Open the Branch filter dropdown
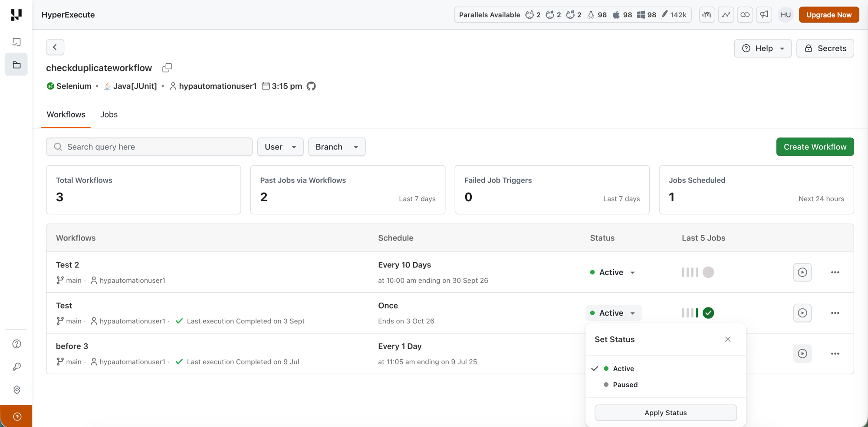This screenshot has width=868, height=427. pyautogui.click(x=337, y=147)
